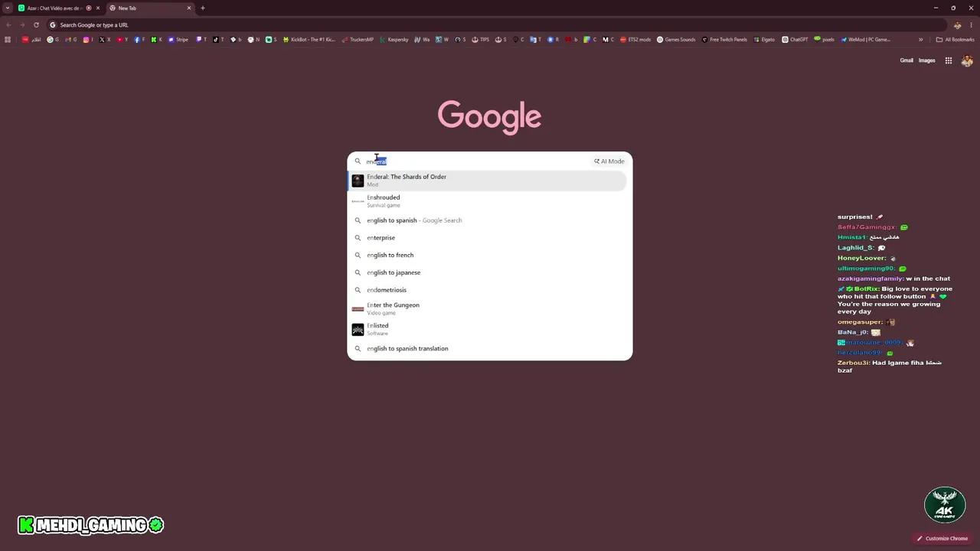
Task: Click the magnifier icon in search box
Action: tap(358, 161)
